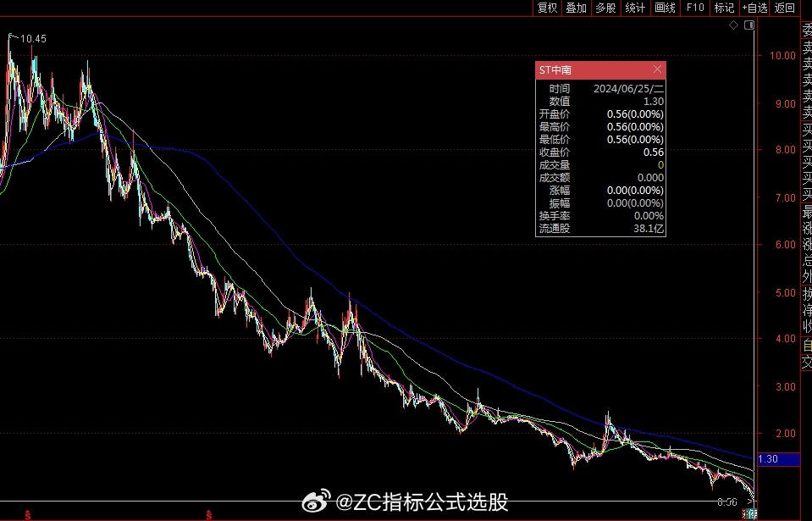The width and height of the screenshot is (812, 521).
Task: Click the 流通股 38.1亿 row
Action: click(x=600, y=229)
